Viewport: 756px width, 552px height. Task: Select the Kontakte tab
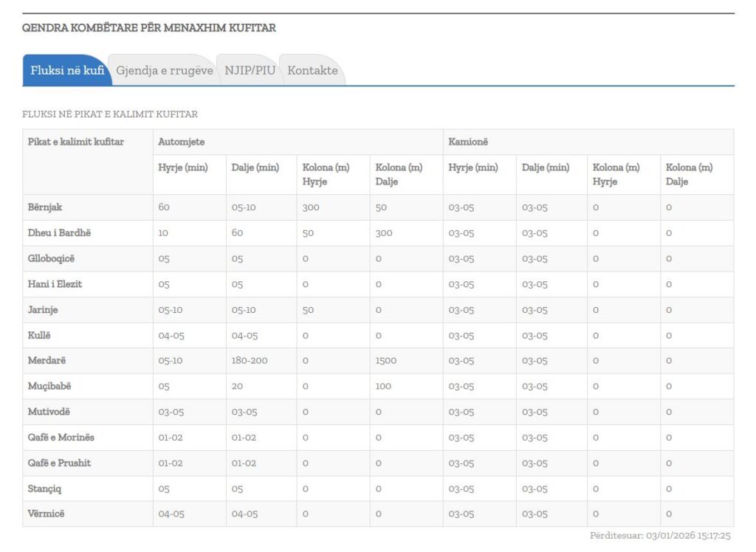tap(312, 71)
